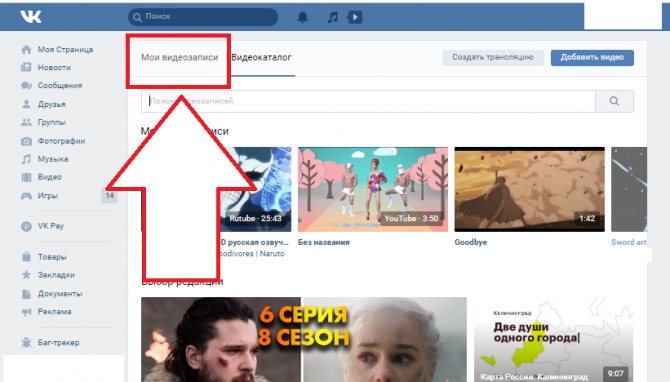670x382 pixels.
Task: Open Закладки star icon in sidebar
Action: (26, 275)
